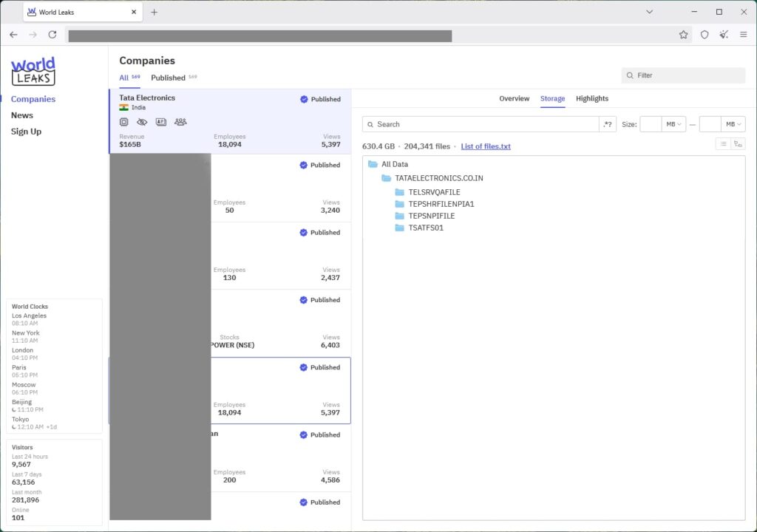Open the TSATFS01 folder
This screenshot has width=757, height=532.
(x=419, y=228)
